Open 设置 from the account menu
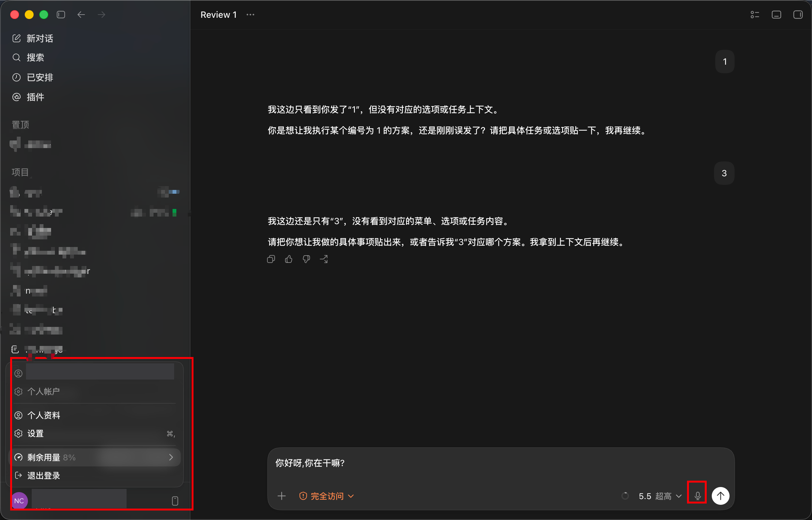 click(x=95, y=433)
